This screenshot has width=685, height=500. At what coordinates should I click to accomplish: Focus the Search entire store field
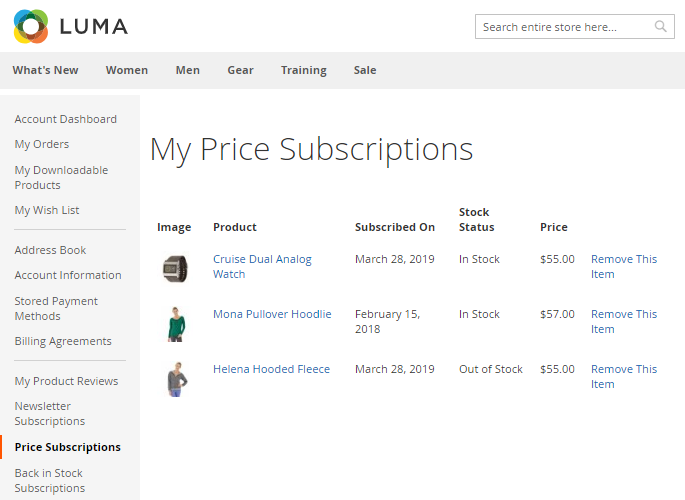565,27
